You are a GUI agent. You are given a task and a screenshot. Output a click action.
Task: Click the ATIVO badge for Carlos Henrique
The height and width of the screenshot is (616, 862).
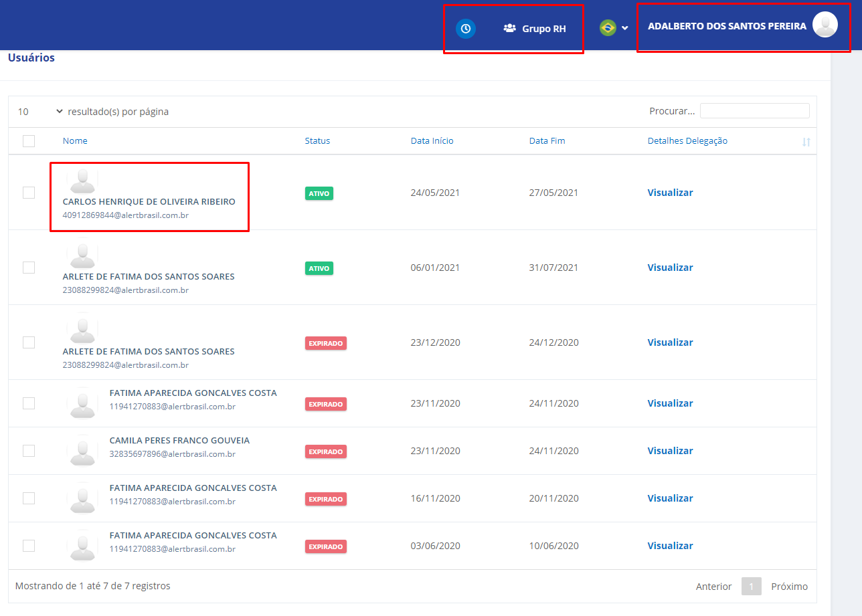pos(319,193)
